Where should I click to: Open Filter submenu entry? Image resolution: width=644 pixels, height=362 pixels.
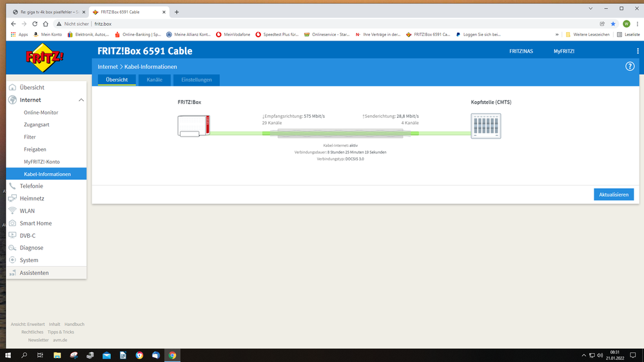tap(30, 137)
